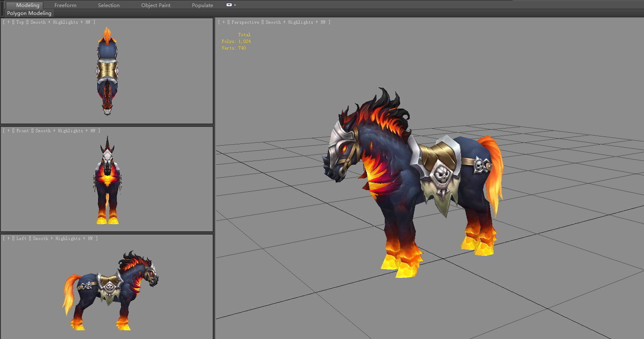The image size is (644, 339).
Task: Open the Populate ribbon tab
Action: 202,5
